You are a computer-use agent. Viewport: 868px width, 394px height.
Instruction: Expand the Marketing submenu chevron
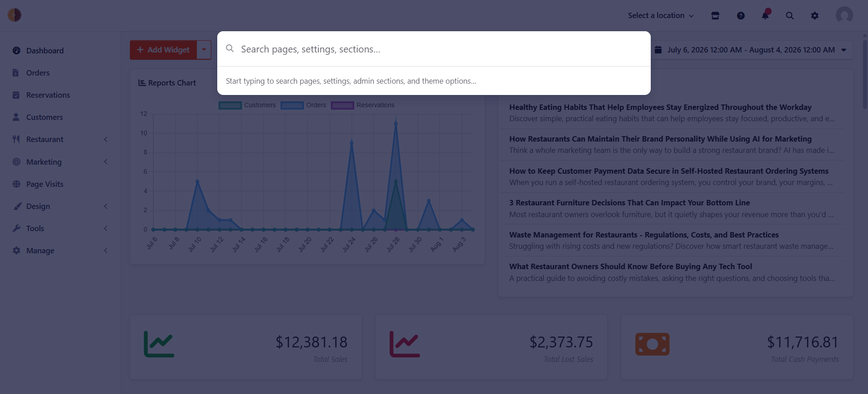(x=106, y=161)
